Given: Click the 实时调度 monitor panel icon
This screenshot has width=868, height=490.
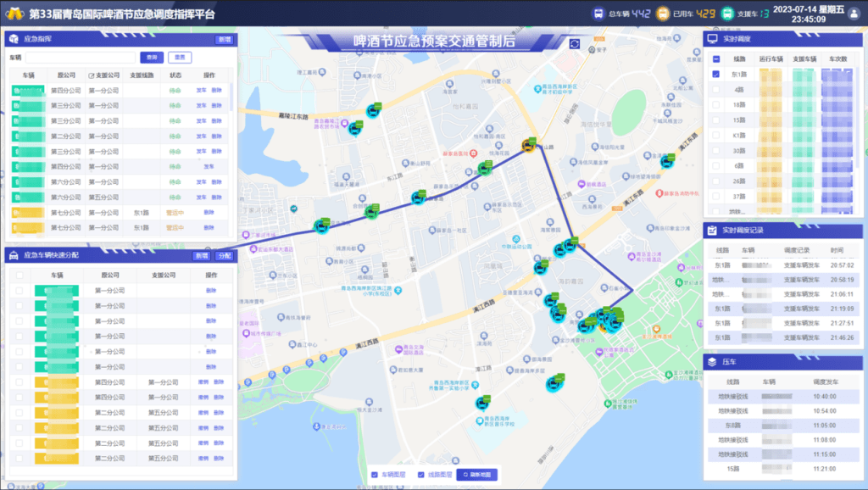Looking at the screenshot, I should 712,39.
